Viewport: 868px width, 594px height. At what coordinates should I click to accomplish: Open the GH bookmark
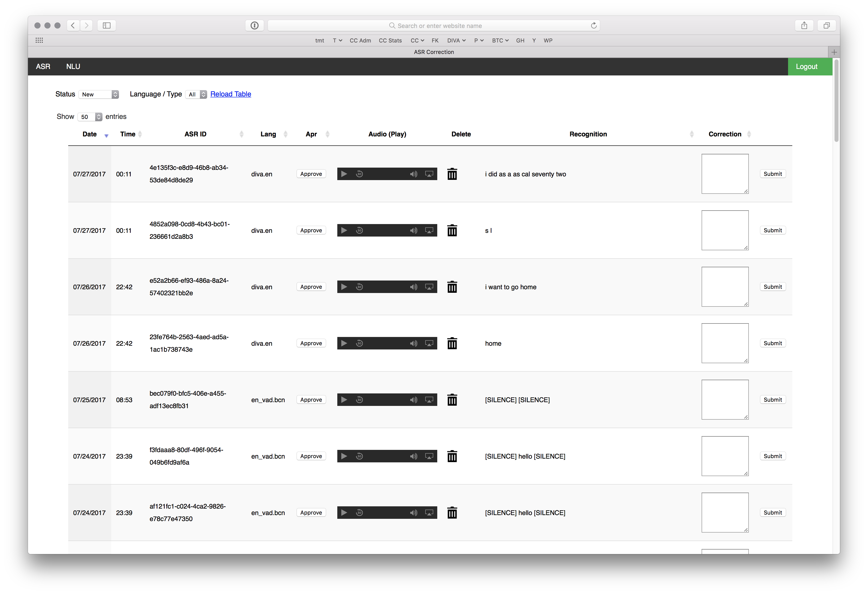pyautogui.click(x=520, y=40)
